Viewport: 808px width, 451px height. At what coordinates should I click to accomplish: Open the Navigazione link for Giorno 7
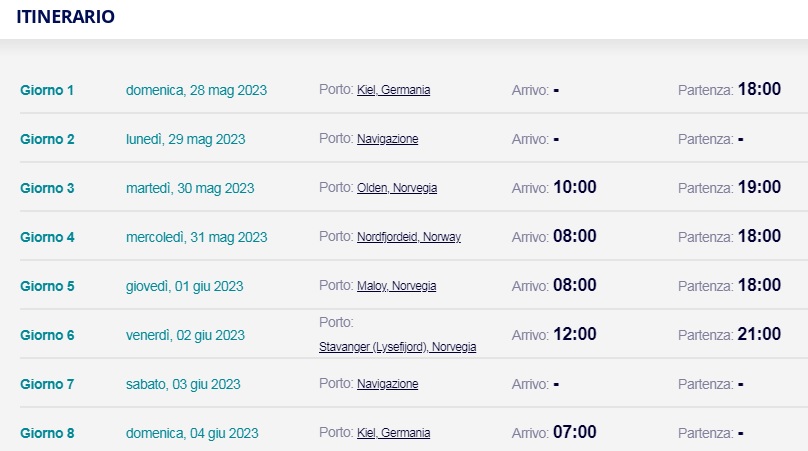(388, 383)
